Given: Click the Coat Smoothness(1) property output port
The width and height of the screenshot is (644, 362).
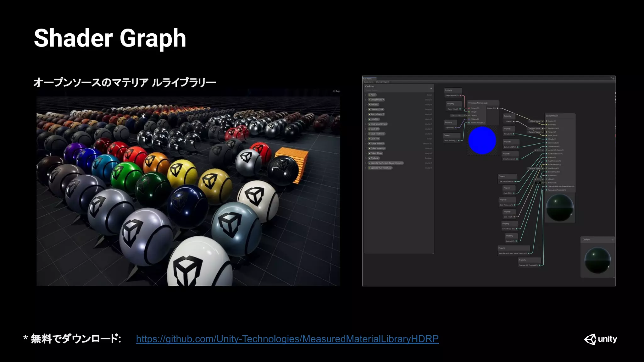Looking at the screenshot, I should point(515,182).
